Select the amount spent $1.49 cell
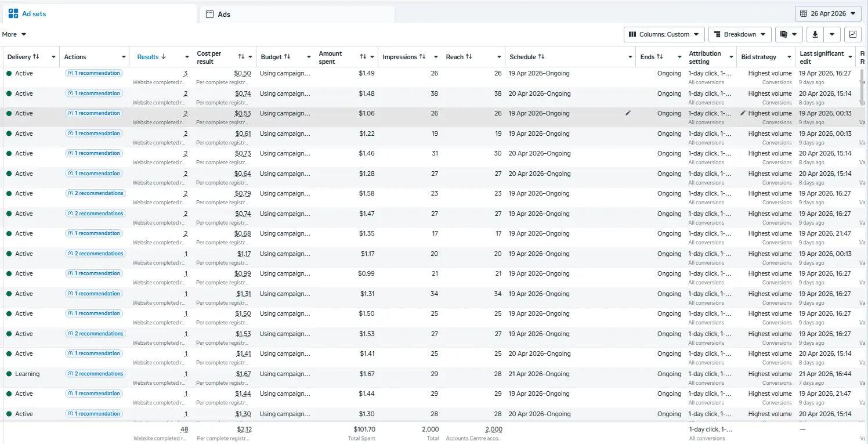Screen dimensions: 868x444 (x=366, y=73)
